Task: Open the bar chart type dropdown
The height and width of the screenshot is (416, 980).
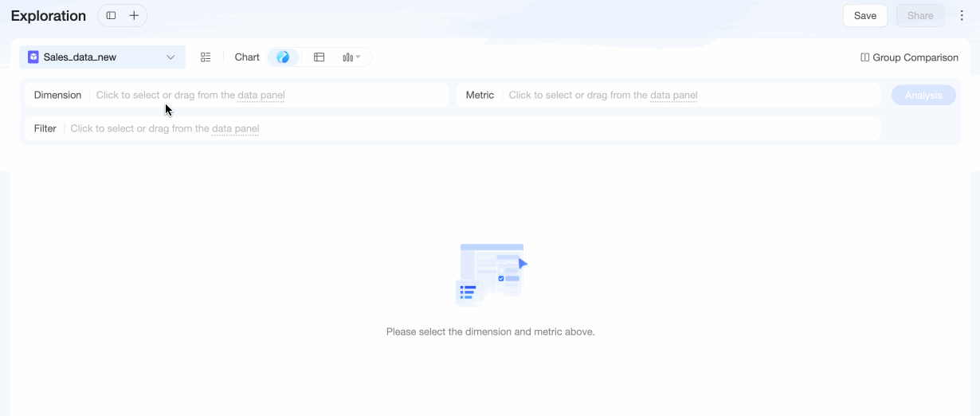Action: (351, 57)
